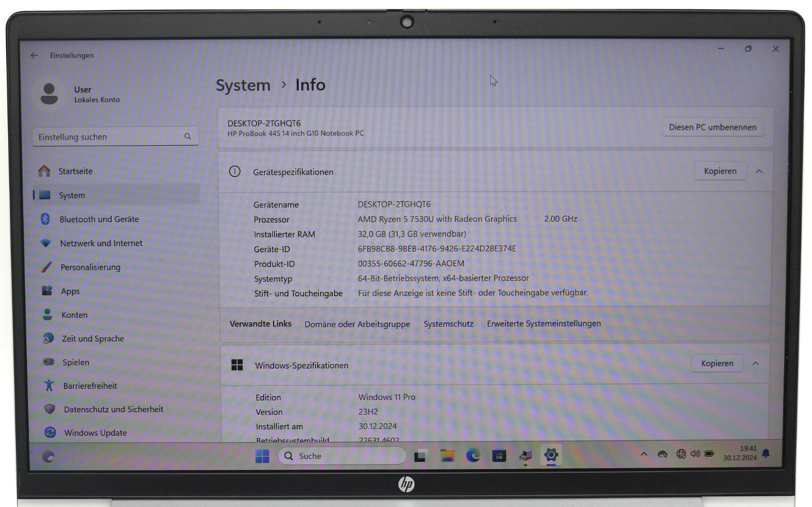Click the volume speaker tray icon
This screenshot has width=812, height=507.
695,454
